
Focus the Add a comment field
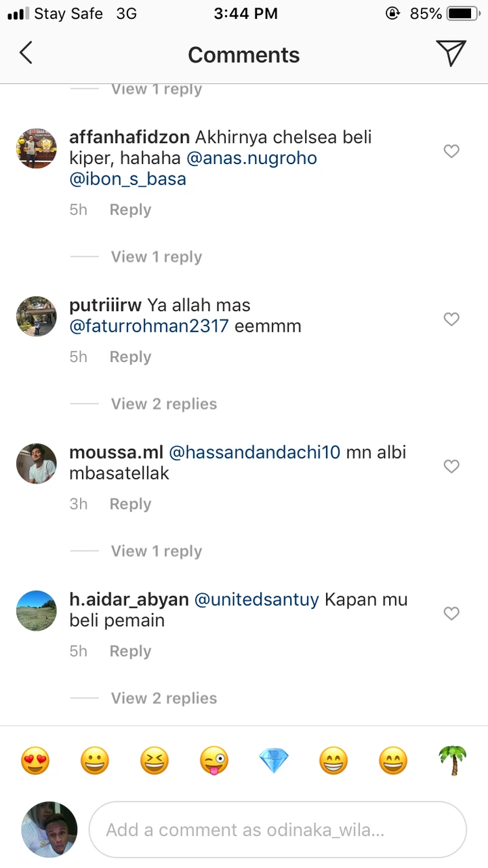(278, 830)
